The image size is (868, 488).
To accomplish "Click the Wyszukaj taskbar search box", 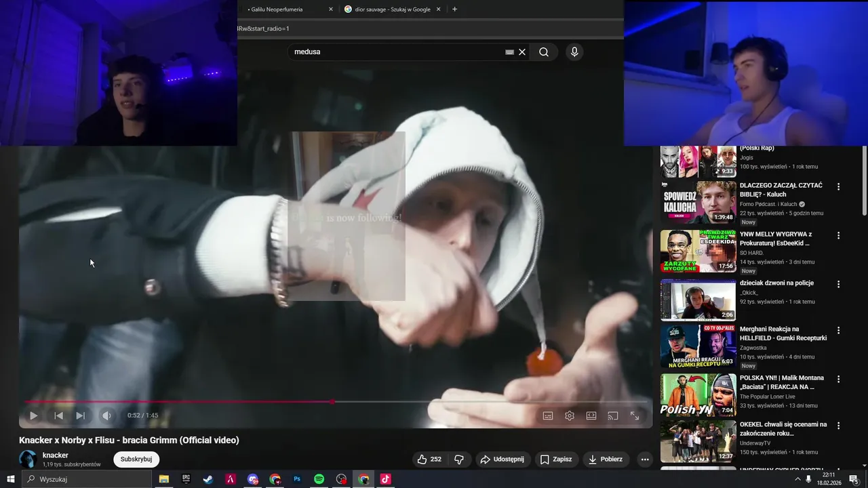I will pos(86,479).
